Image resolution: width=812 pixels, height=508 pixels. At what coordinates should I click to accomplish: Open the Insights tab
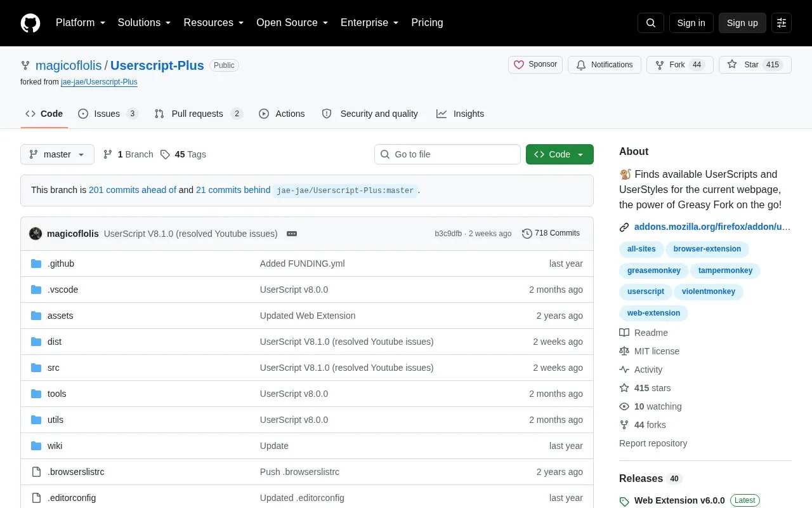point(460,114)
